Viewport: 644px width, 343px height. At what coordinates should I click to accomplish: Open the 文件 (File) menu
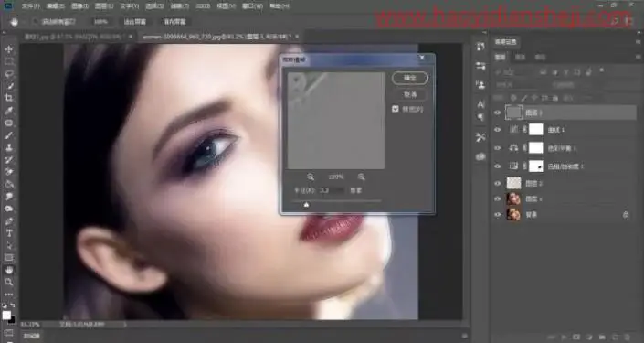click(30, 6)
